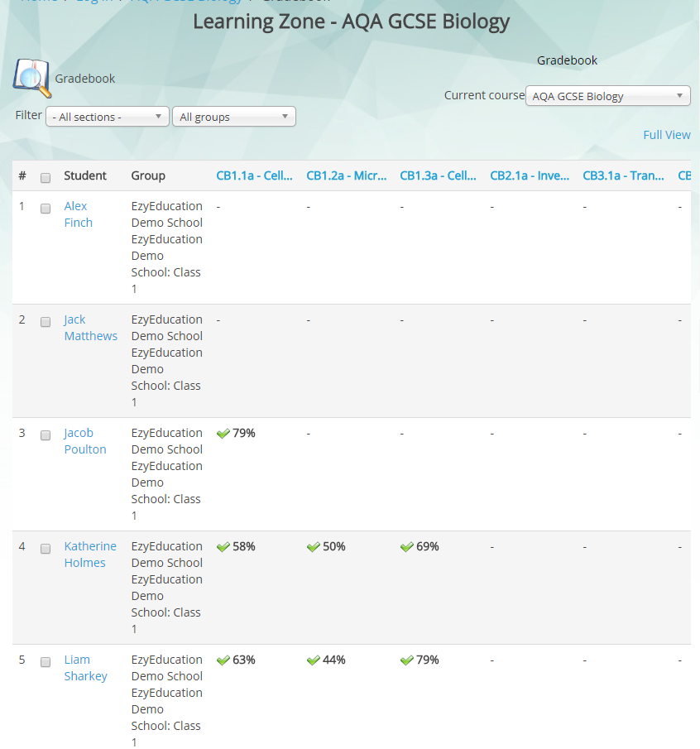Tick the select-all checkbox in the table header
This screenshot has height=749, width=700.
(46, 178)
